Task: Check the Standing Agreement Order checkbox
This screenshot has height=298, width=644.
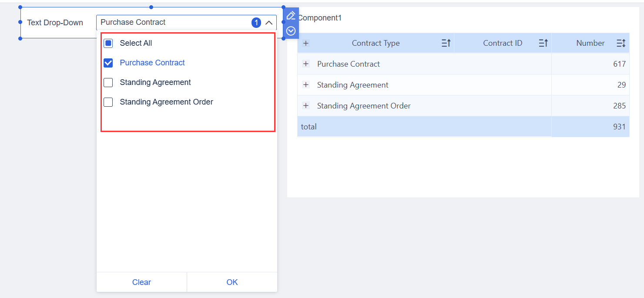Action: tap(108, 102)
